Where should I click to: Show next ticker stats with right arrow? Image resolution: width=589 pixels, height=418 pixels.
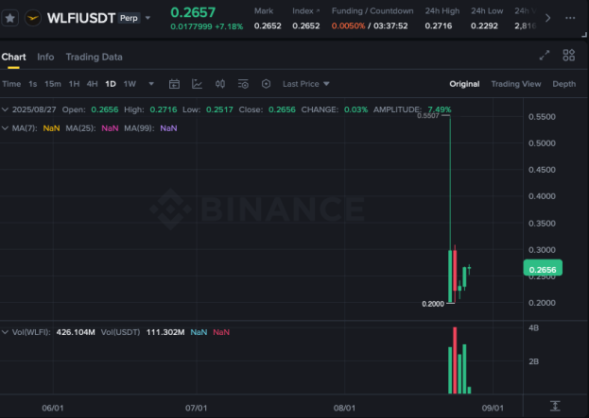pyautogui.click(x=548, y=18)
